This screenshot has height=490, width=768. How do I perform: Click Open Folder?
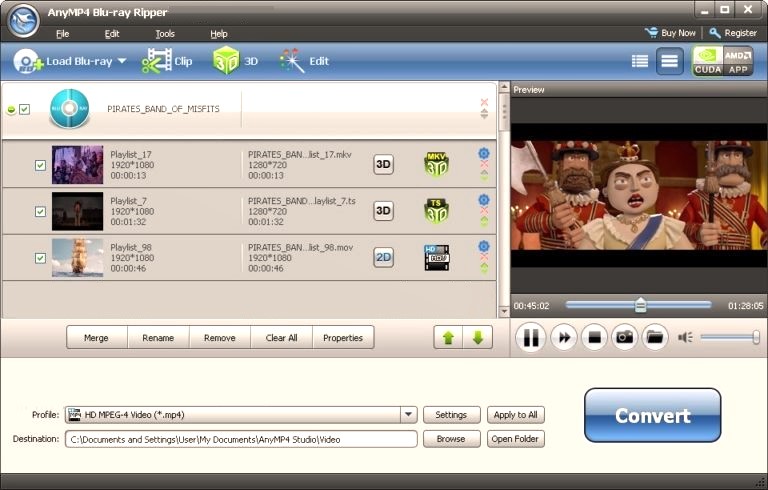(516, 439)
